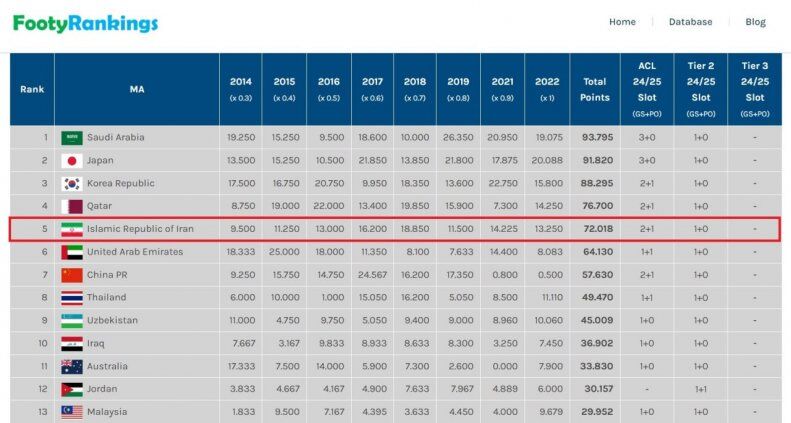Click the Rank column header
Image resolution: width=791 pixels, height=423 pixels.
point(32,89)
